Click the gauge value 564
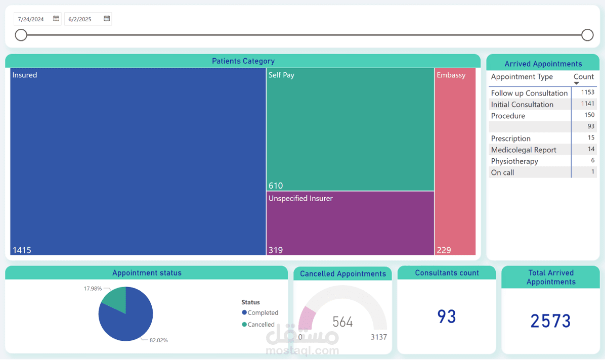This screenshot has height=364, width=605. pos(342,322)
